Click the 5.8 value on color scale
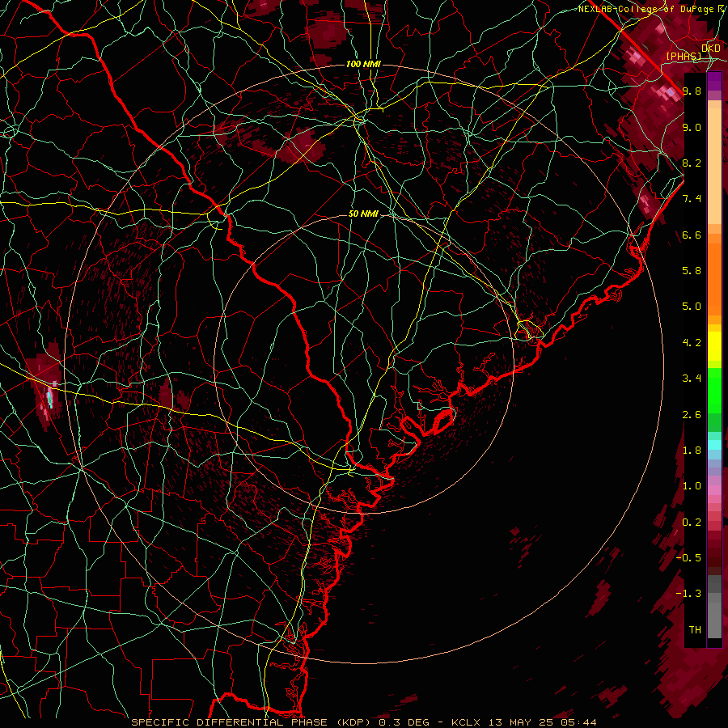Viewport: 728px width, 728px height. (x=692, y=271)
